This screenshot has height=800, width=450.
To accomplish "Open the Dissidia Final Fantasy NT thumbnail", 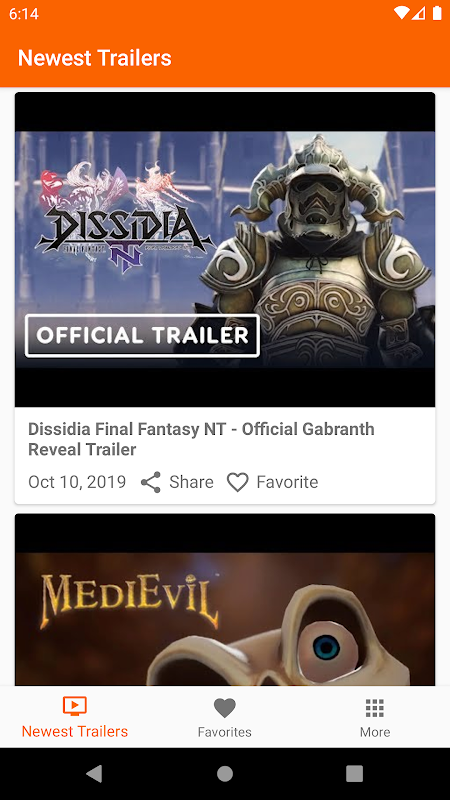I will (225, 249).
